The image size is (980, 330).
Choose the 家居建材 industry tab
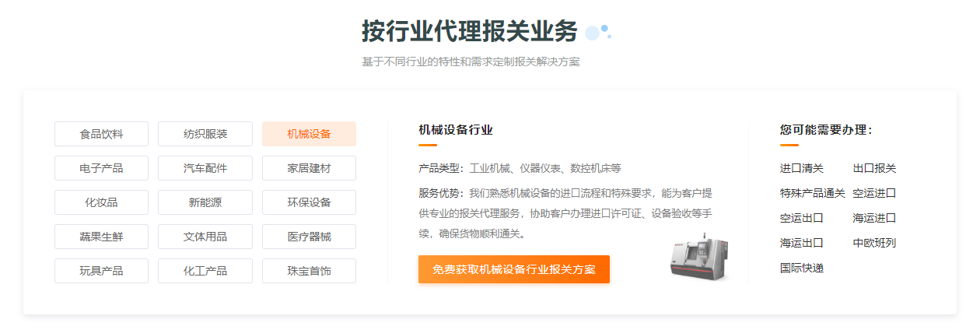coord(309,168)
